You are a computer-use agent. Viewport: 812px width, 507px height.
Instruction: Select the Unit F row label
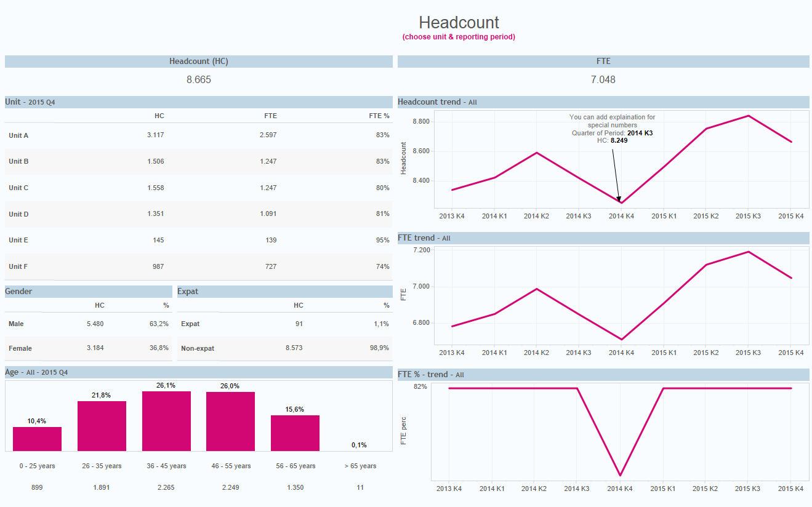pos(18,266)
